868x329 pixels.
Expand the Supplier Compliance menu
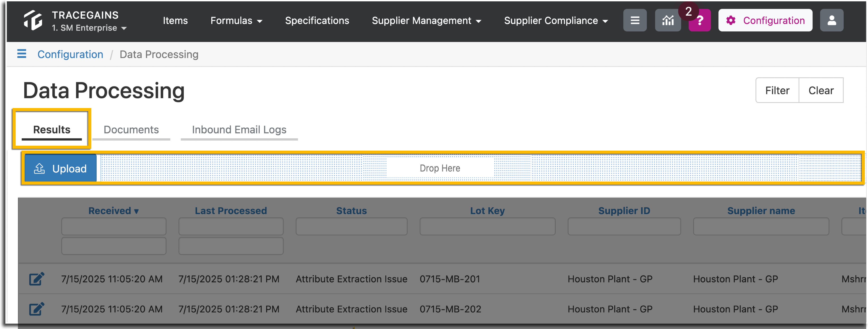556,21
